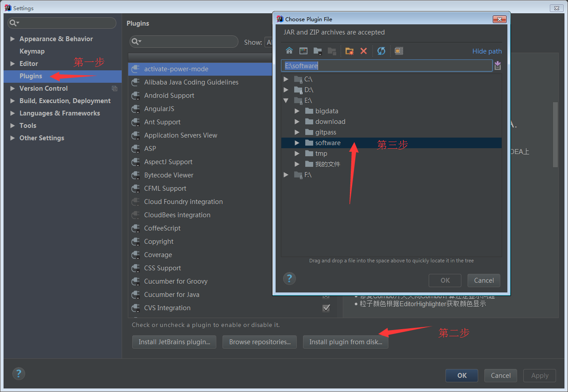Create a new folder via toolbar icon
The height and width of the screenshot is (392, 568).
pyautogui.click(x=349, y=51)
